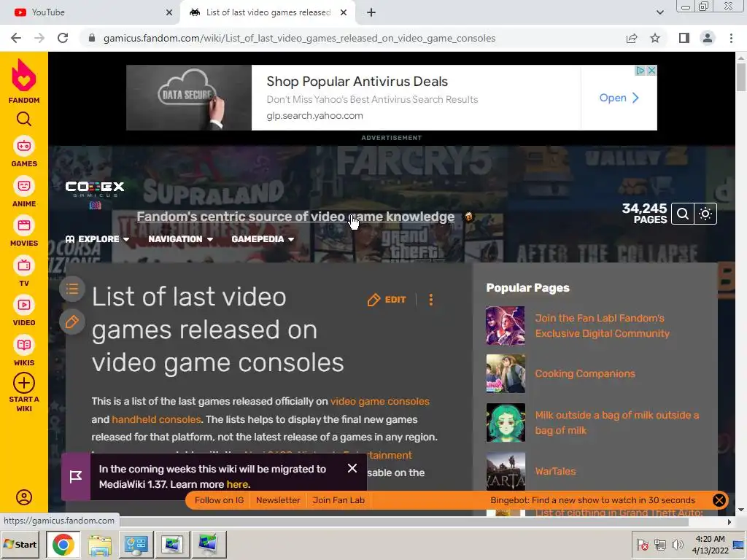Click the Codex Gamicus logo
The width and height of the screenshot is (747, 560).
coord(95,195)
